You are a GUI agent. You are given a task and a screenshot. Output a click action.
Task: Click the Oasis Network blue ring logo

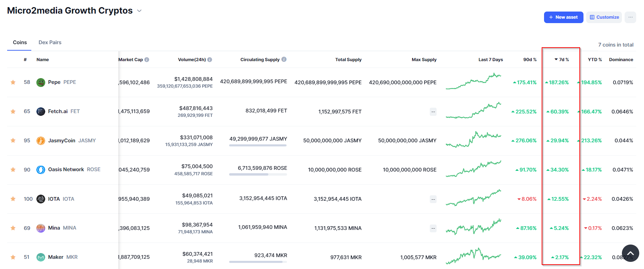[x=41, y=170]
